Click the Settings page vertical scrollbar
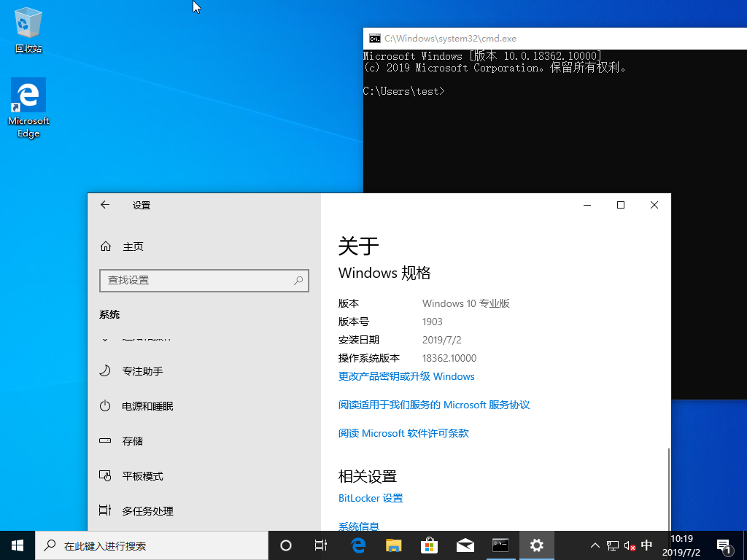Image resolution: width=747 pixels, height=560 pixels. point(668,489)
